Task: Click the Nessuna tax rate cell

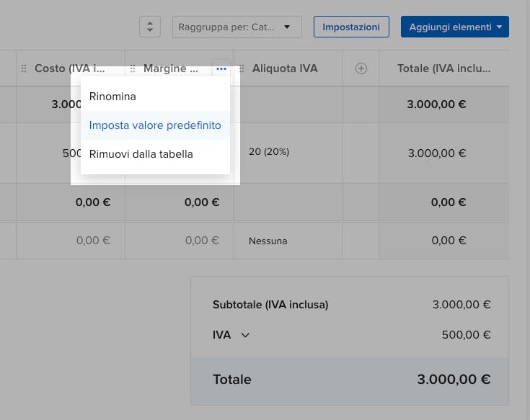Action: [268, 241]
